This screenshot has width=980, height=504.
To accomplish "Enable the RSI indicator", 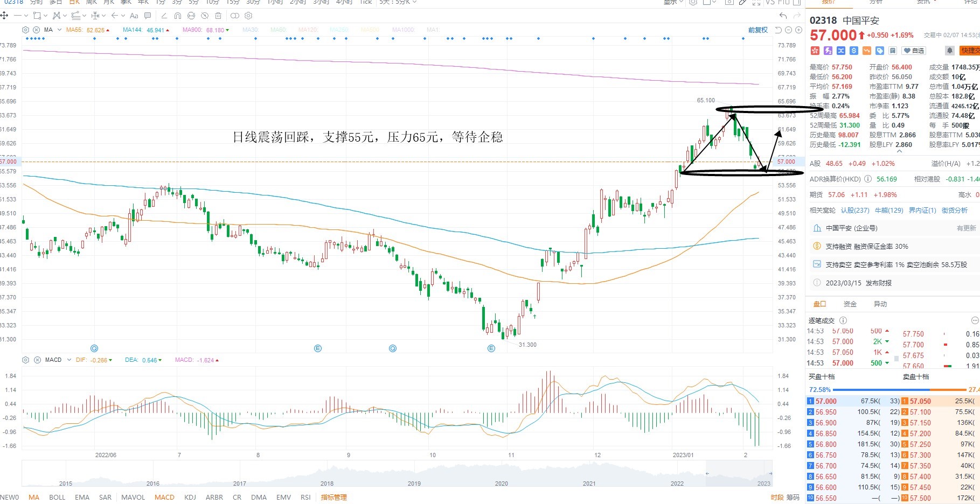I will point(305,497).
